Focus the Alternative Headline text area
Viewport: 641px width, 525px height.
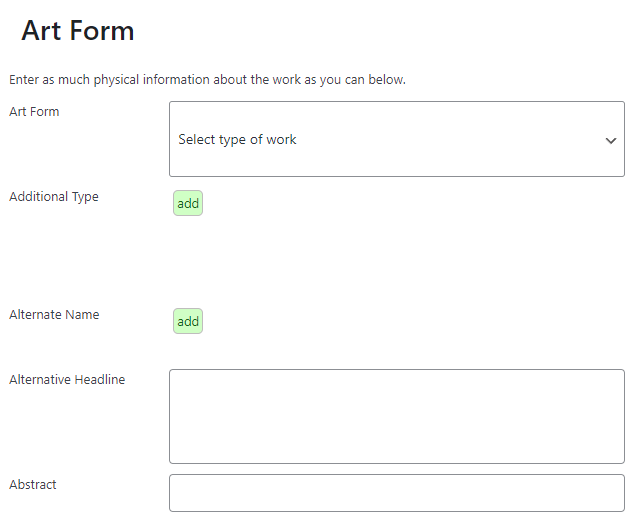click(x=396, y=416)
